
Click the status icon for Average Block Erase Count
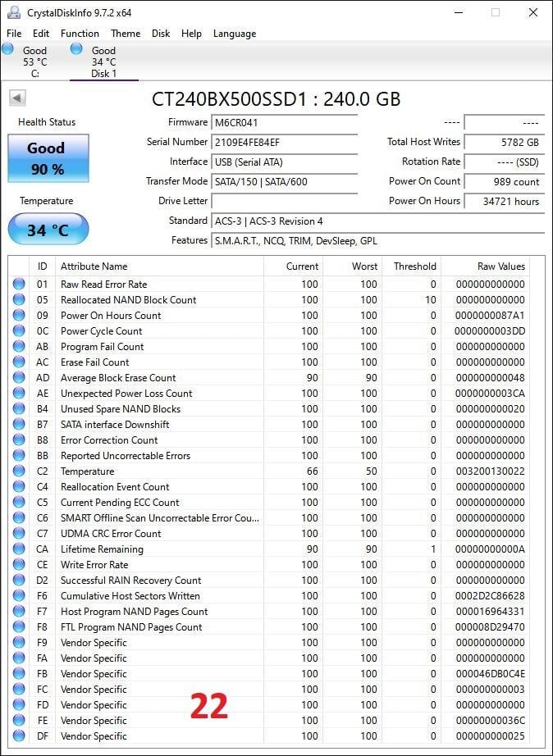coord(19,377)
